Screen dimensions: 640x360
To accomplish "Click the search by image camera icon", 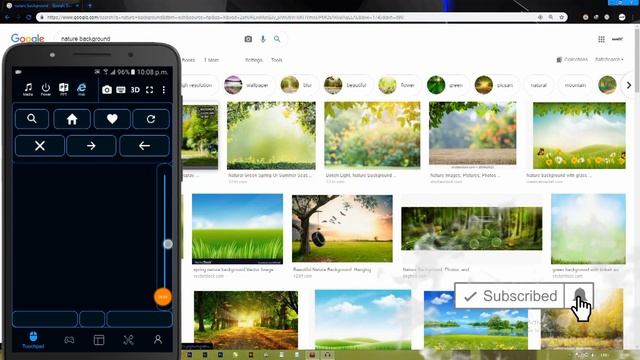I will click(248, 39).
